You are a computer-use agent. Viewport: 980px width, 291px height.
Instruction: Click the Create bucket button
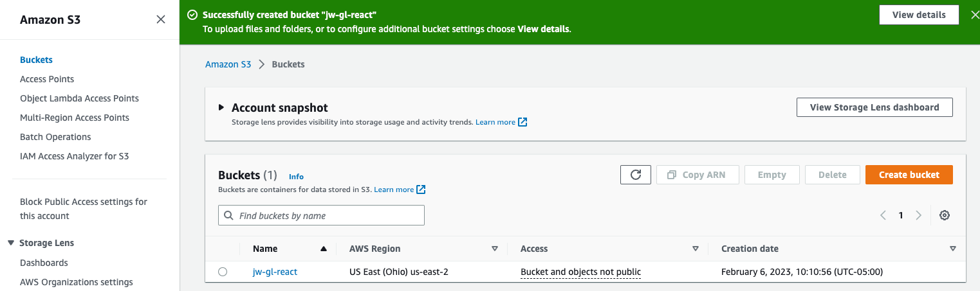click(x=909, y=175)
